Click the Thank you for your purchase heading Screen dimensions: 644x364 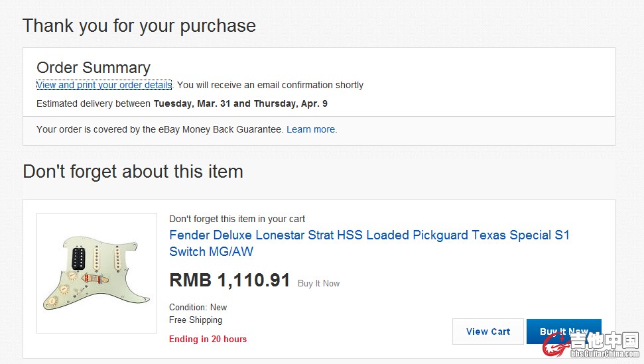139,26
